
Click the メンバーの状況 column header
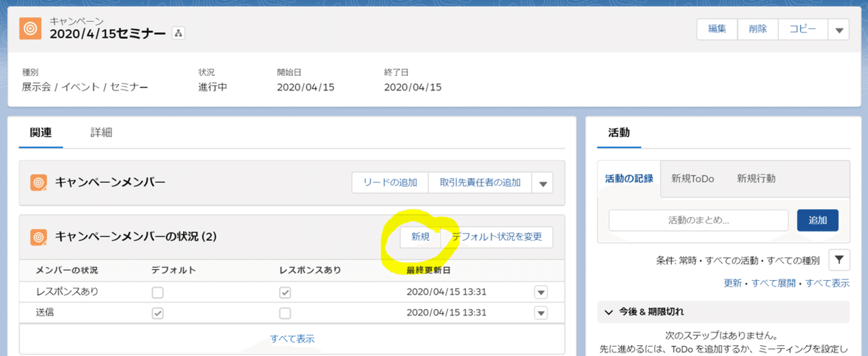(x=67, y=271)
